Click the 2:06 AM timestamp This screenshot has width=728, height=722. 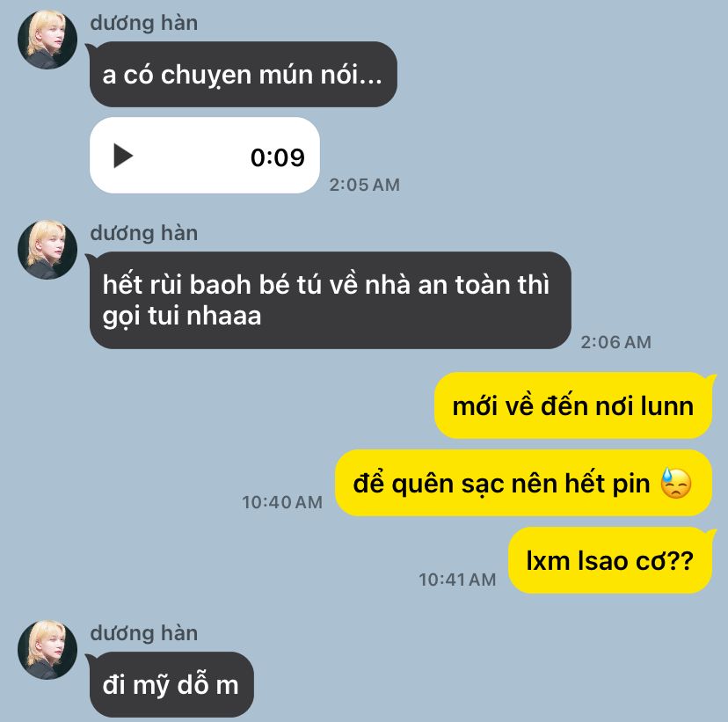tap(615, 342)
